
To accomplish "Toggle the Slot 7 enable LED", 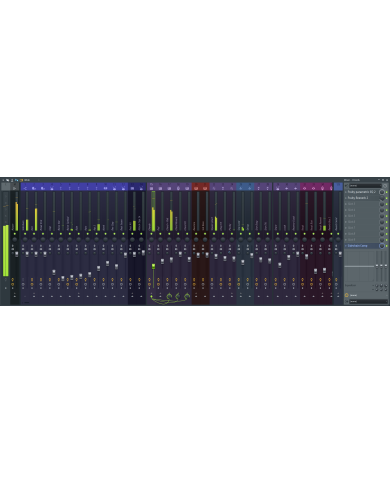I will click(x=387, y=228).
